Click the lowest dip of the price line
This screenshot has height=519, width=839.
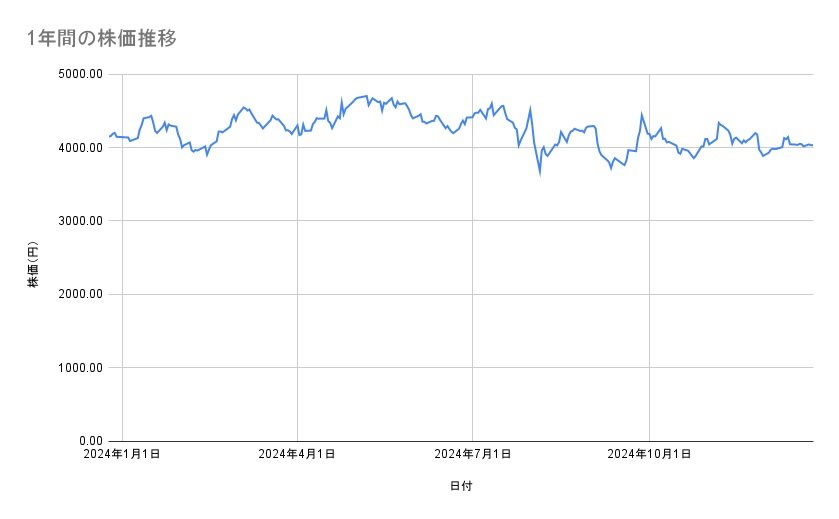540,173
